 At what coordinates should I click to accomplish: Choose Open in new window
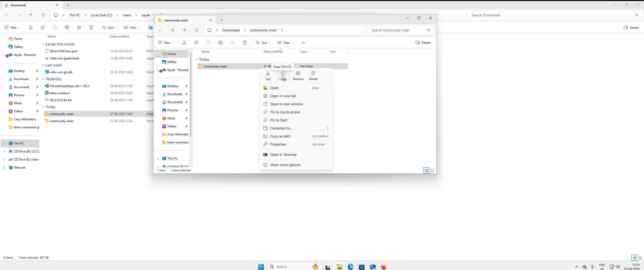point(296,104)
